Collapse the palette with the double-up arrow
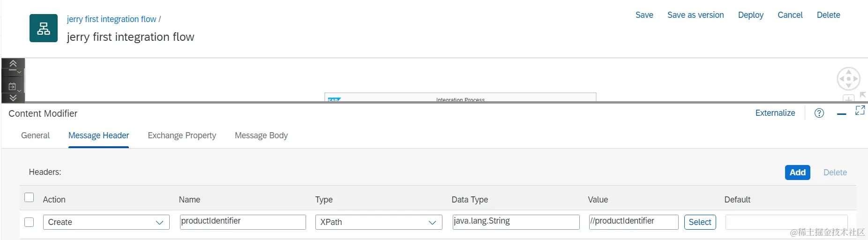Screen dimensions: 868x240 [13, 63]
